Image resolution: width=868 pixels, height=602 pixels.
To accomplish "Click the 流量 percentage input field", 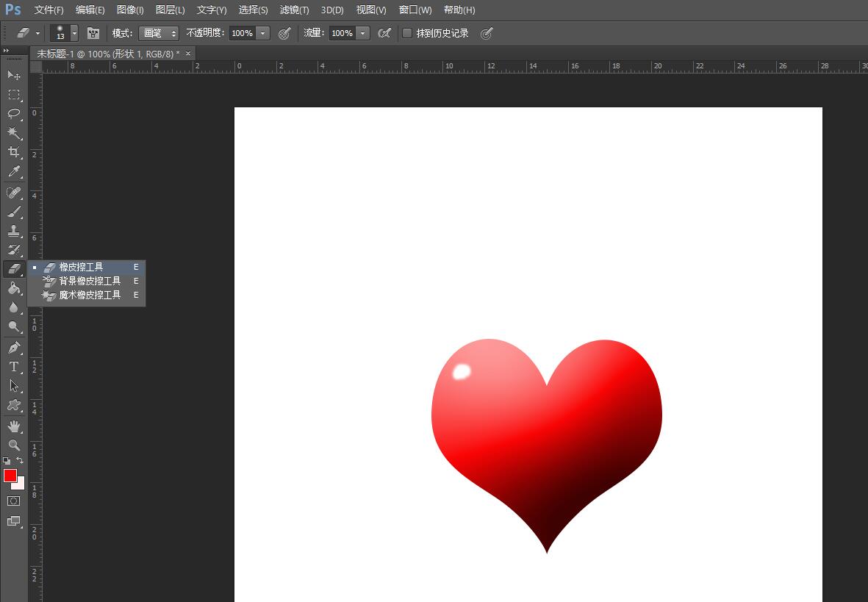I will point(341,33).
